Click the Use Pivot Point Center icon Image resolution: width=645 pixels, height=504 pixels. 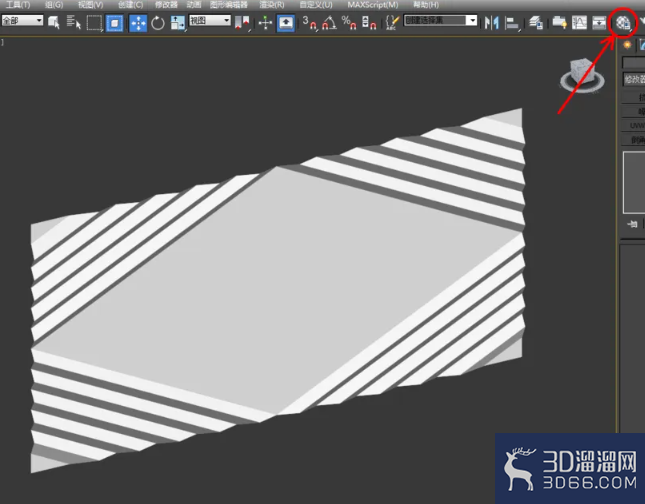242,23
